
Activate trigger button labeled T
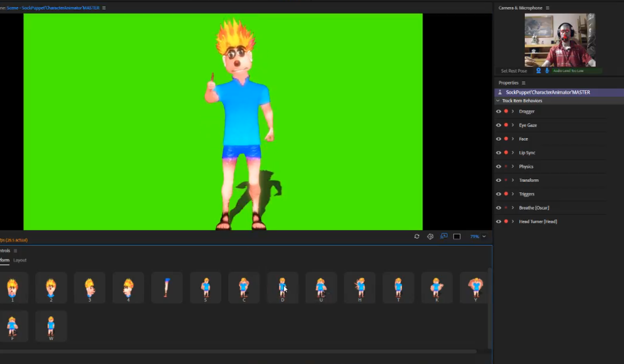pos(398,288)
